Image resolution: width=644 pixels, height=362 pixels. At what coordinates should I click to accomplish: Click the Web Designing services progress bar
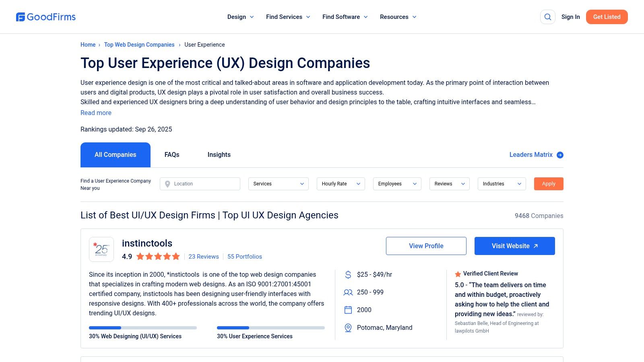tap(143, 328)
